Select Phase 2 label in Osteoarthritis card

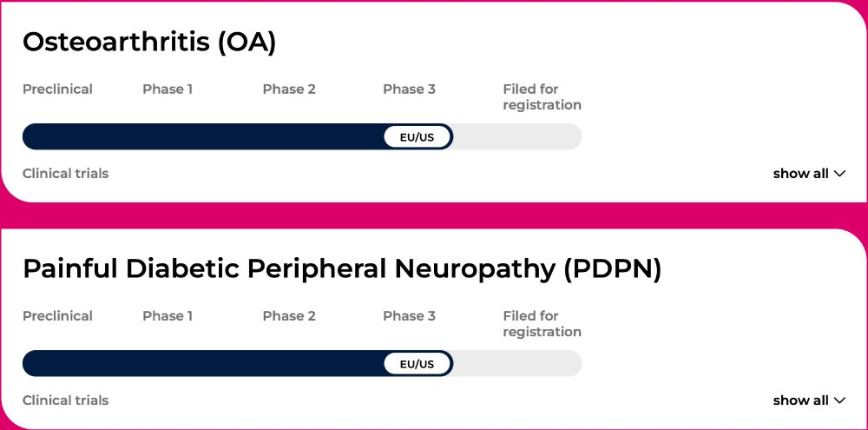(289, 89)
